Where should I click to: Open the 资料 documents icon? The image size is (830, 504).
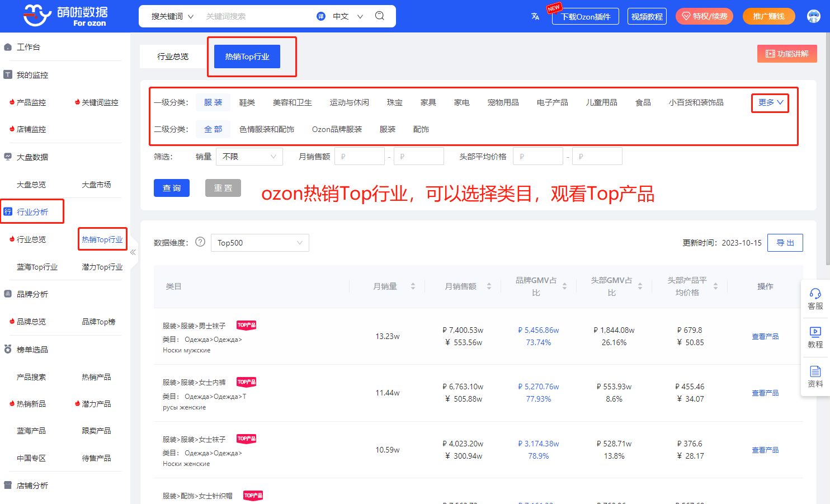[815, 371]
